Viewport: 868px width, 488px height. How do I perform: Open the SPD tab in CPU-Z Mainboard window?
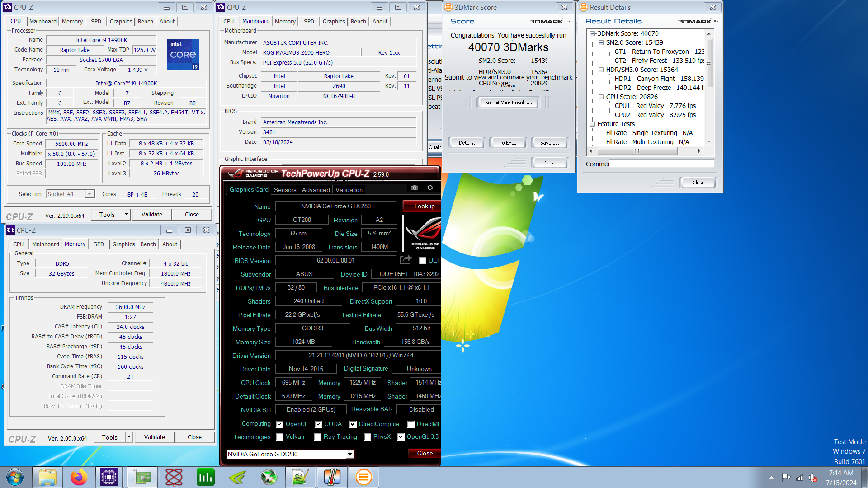tap(309, 21)
